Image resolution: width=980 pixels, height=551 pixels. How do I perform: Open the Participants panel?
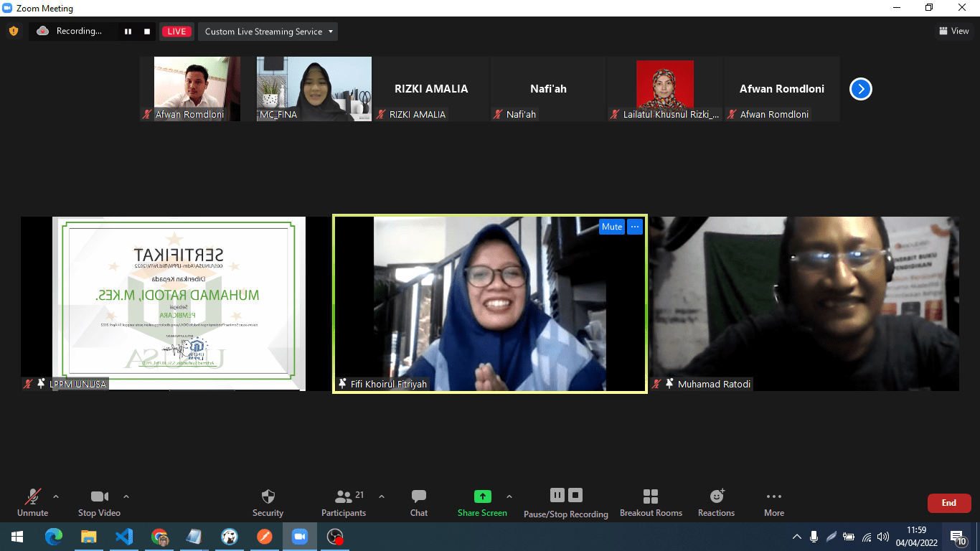344,497
